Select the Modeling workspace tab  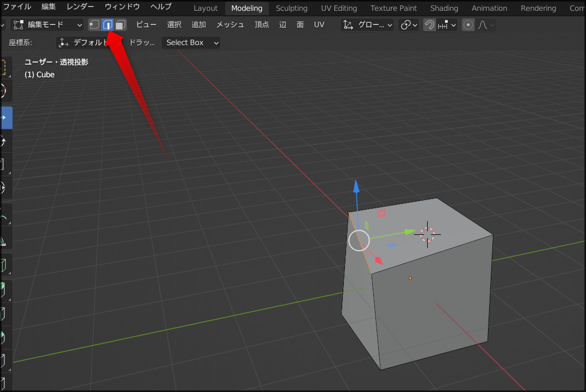click(x=246, y=8)
